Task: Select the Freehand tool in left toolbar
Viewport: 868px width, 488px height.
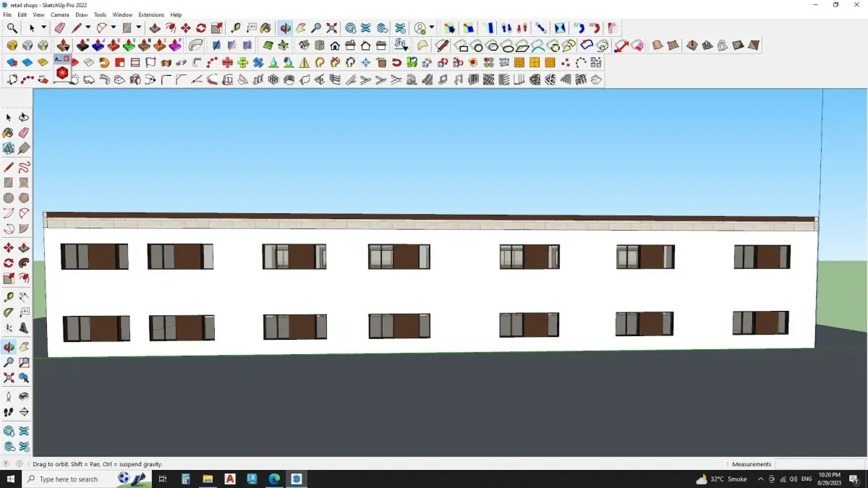Action: click(24, 166)
